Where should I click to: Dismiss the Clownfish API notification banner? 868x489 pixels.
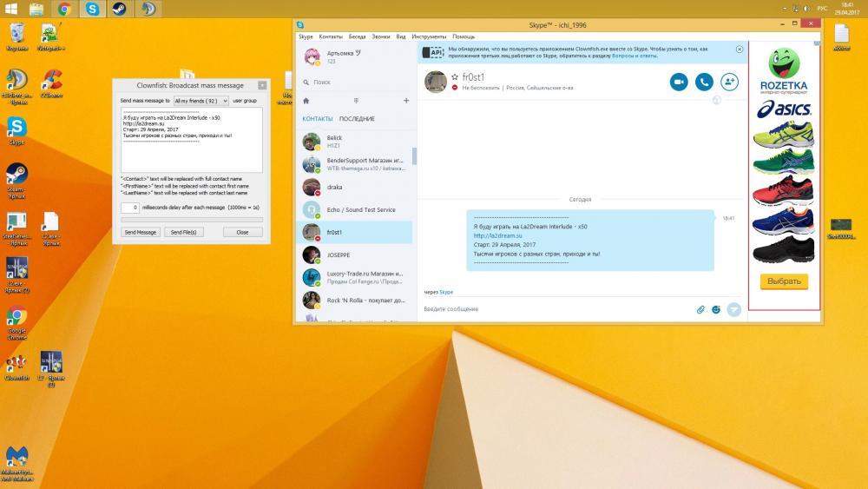(x=740, y=50)
